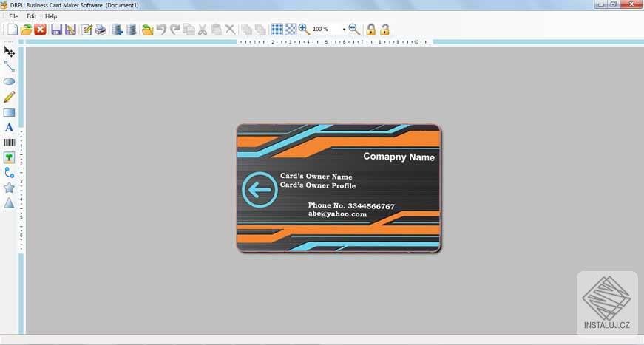Image resolution: width=644 pixels, height=345 pixels.
Task: Select the Triangle shape tool
Action: (9, 203)
